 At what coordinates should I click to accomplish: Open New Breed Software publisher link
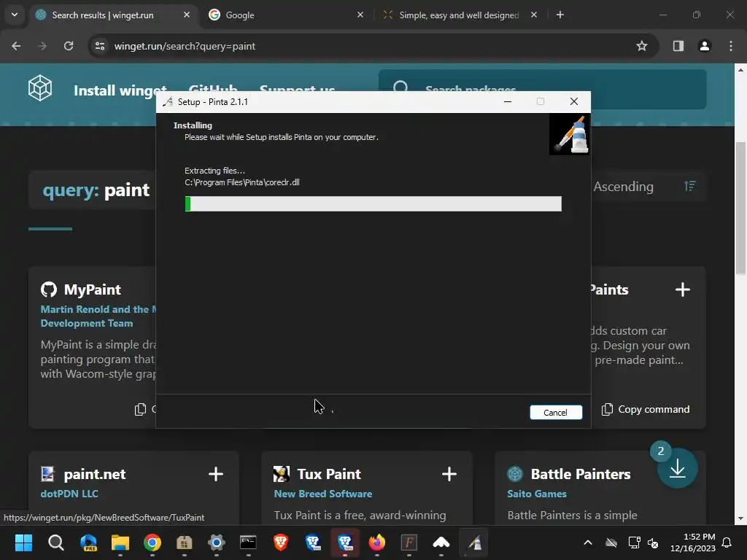click(x=323, y=494)
